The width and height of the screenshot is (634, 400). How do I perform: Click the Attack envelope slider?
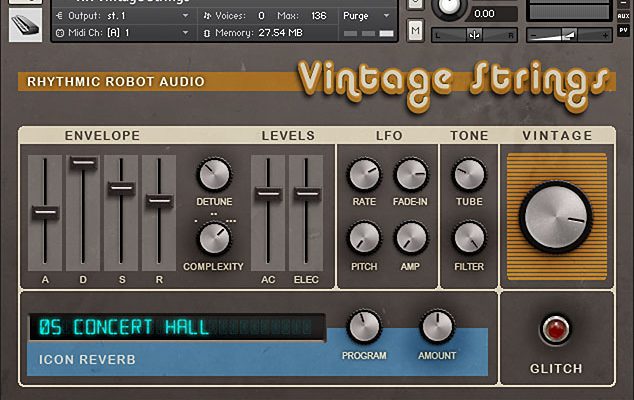pyautogui.click(x=44, y=211)
